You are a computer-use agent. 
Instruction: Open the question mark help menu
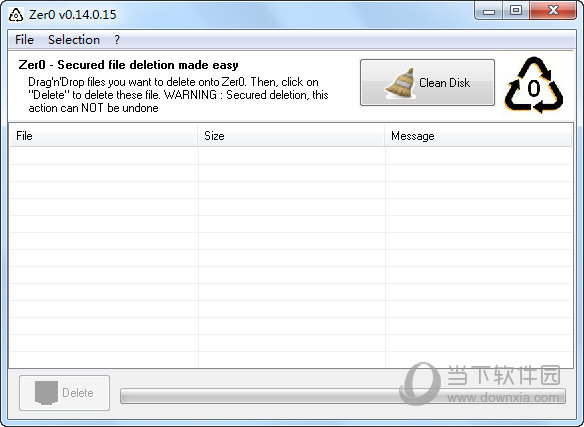click(x=117, y=40)
